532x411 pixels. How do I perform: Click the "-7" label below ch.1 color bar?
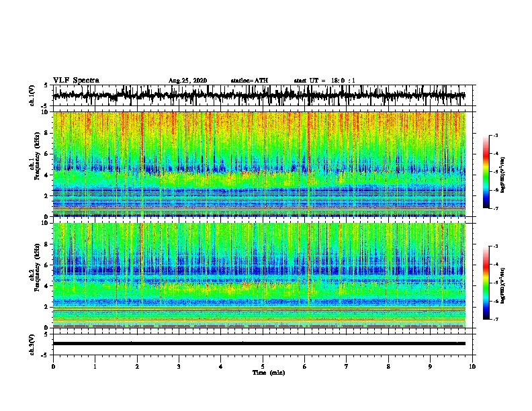click(495, 208)
